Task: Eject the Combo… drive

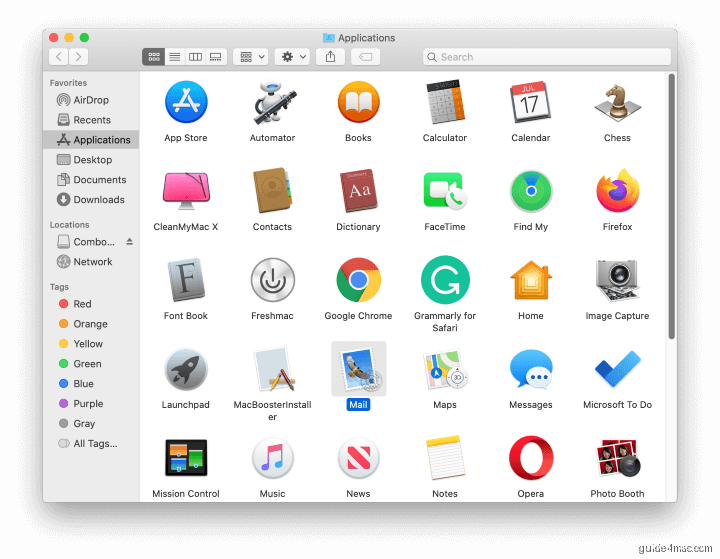Action: pos(129,242)
